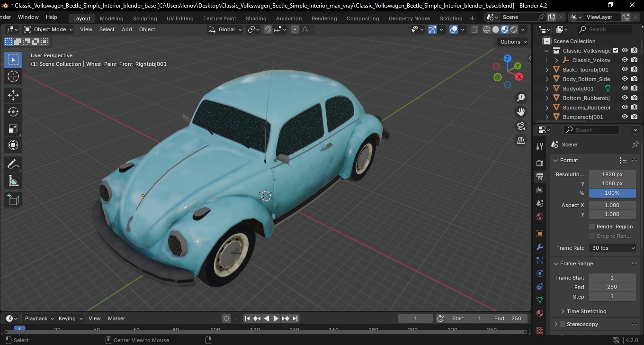Jump to the last frame

[295, 318]
